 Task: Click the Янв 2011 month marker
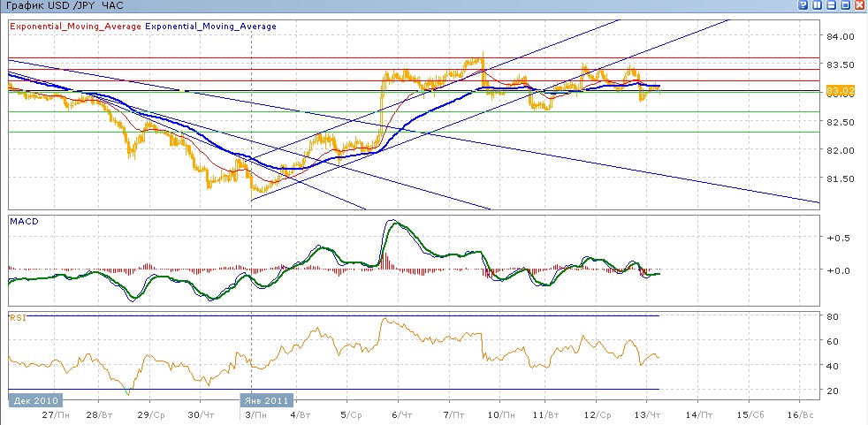pyautogui.click(x=264, y=400)
